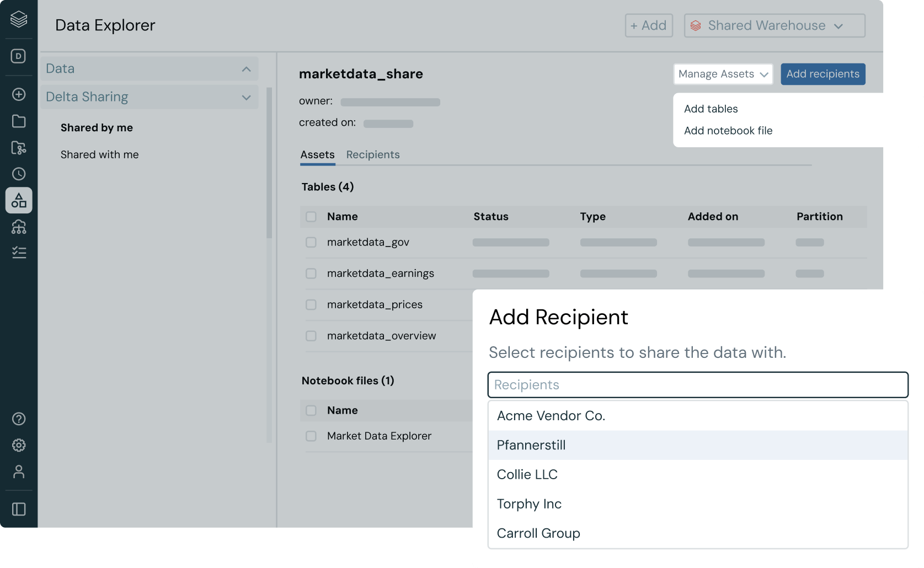
Task: Check the marketdata_gov table checkbox
Action: click(x=311, y=243)
